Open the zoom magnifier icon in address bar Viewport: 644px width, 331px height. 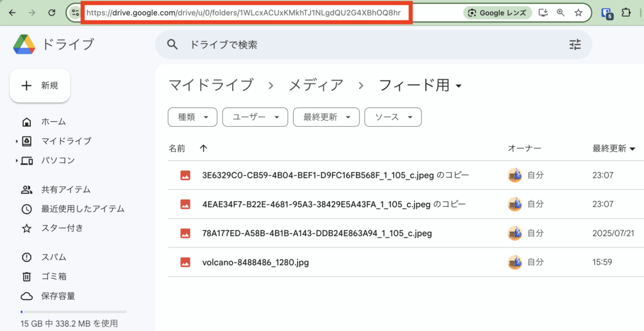coord(560,13)
